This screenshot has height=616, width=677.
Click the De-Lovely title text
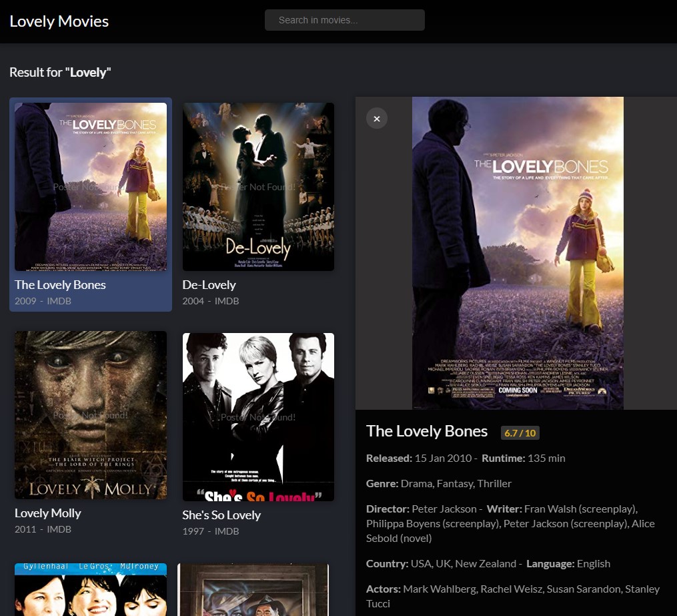(x=209, y=284)
